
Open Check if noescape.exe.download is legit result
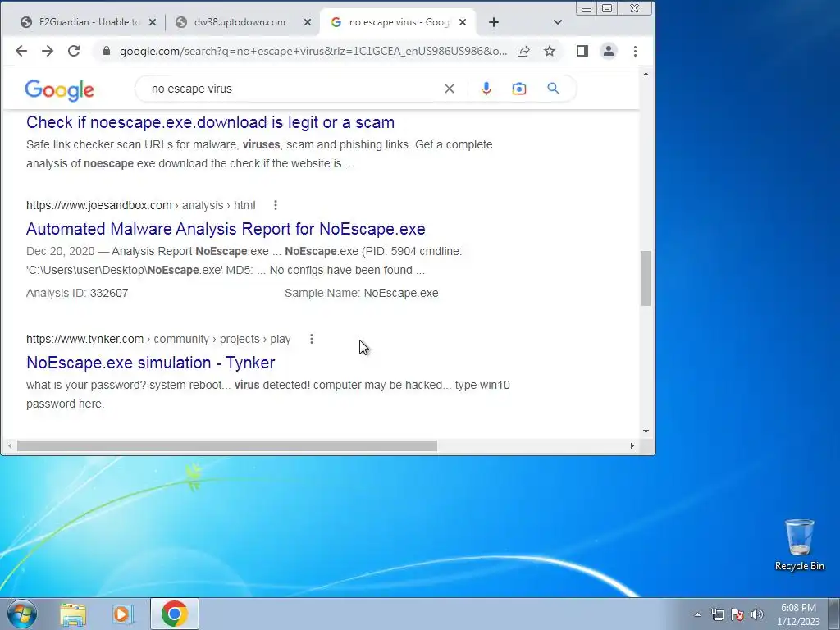point(210,122)
